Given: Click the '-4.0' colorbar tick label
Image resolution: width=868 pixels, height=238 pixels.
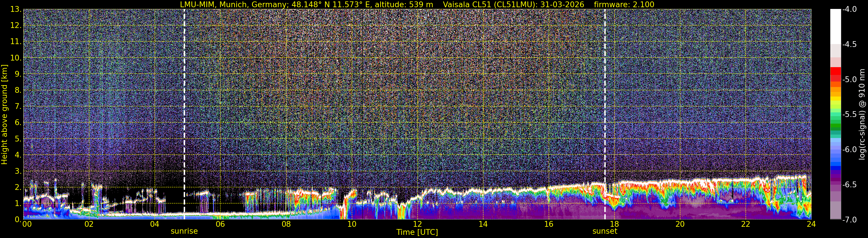Looking at the screenshot, I should click(849, 9).
